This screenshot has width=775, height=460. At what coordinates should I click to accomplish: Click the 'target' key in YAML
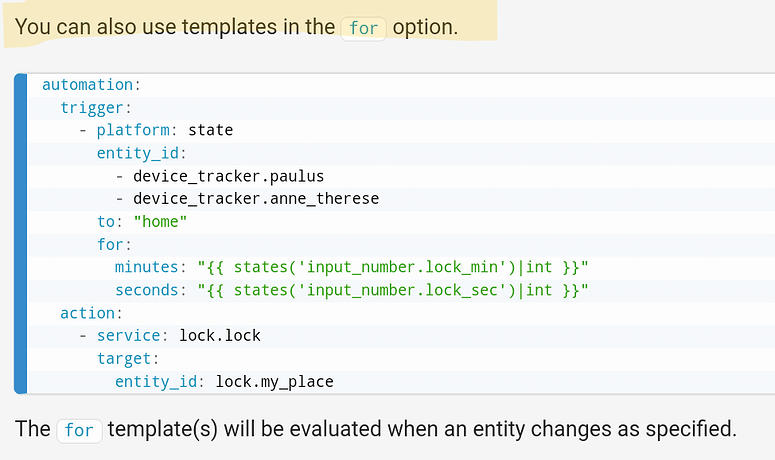click(124, 359)
